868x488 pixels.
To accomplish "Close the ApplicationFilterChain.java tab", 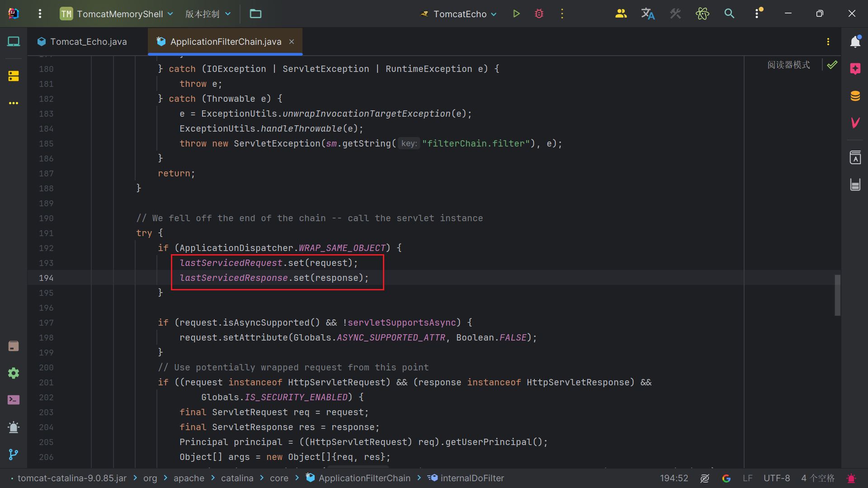I will click(292, 42).
